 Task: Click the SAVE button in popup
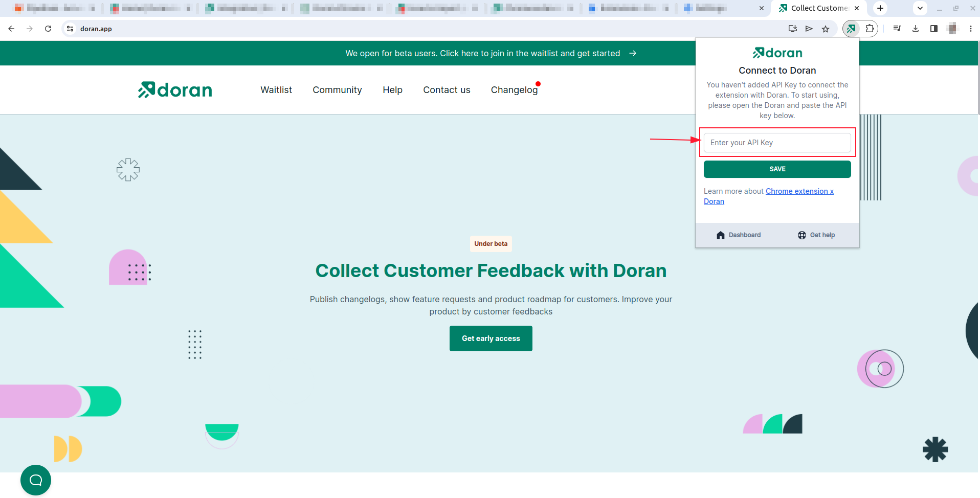pyautogui.click(x=777, y=169)
